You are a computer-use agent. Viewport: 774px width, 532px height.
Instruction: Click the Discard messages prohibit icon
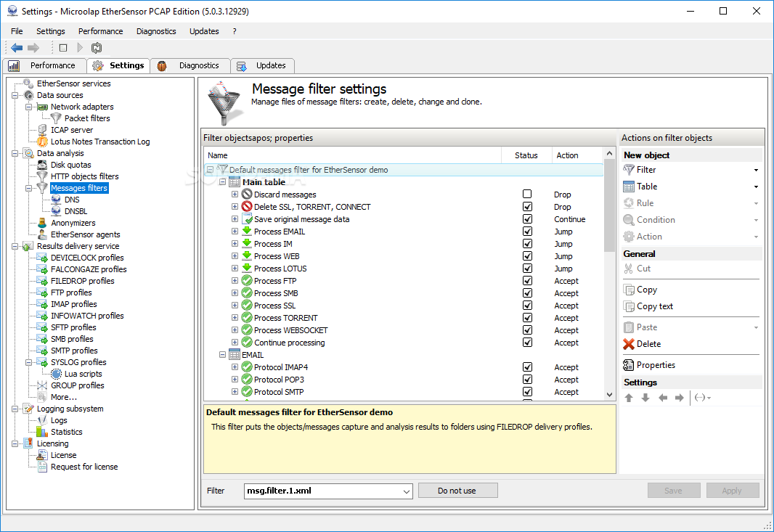(247, 195)
